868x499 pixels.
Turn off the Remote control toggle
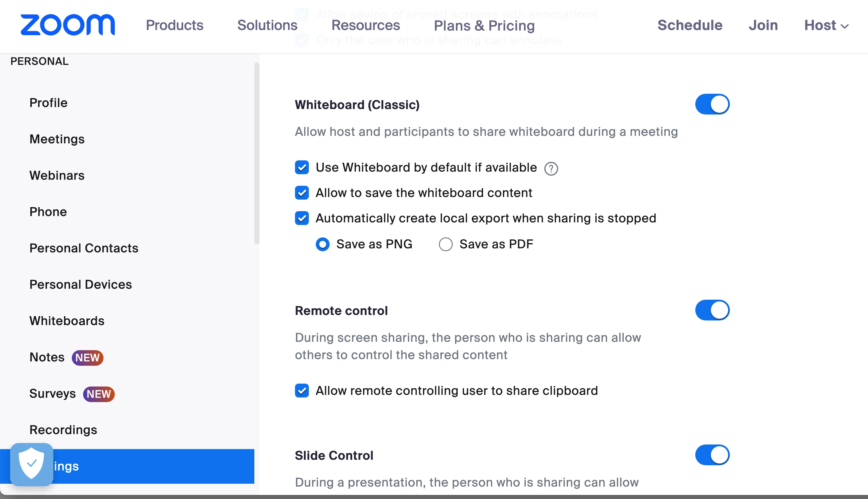(712, 310)
